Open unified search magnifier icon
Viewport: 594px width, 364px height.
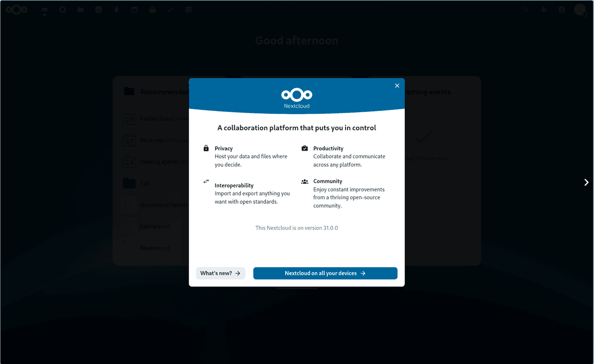[x=526, y=10]
